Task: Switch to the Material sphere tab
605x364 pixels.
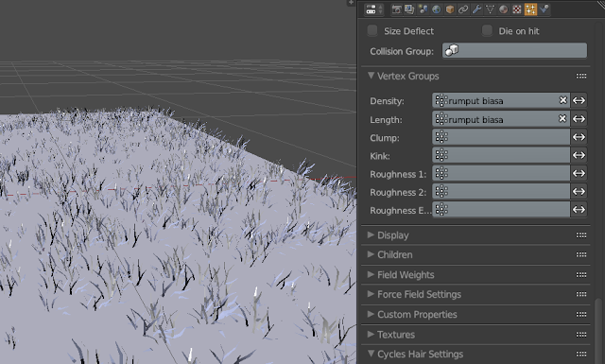Action: 504,9
